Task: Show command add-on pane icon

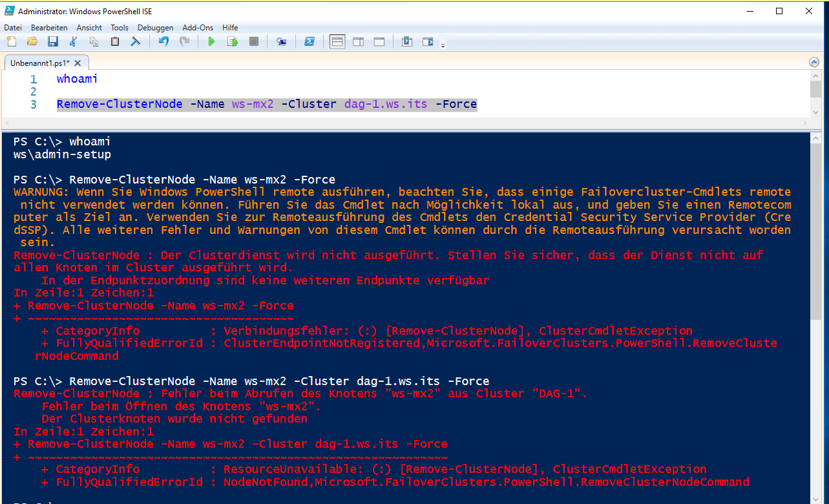Action: [428, 41]
